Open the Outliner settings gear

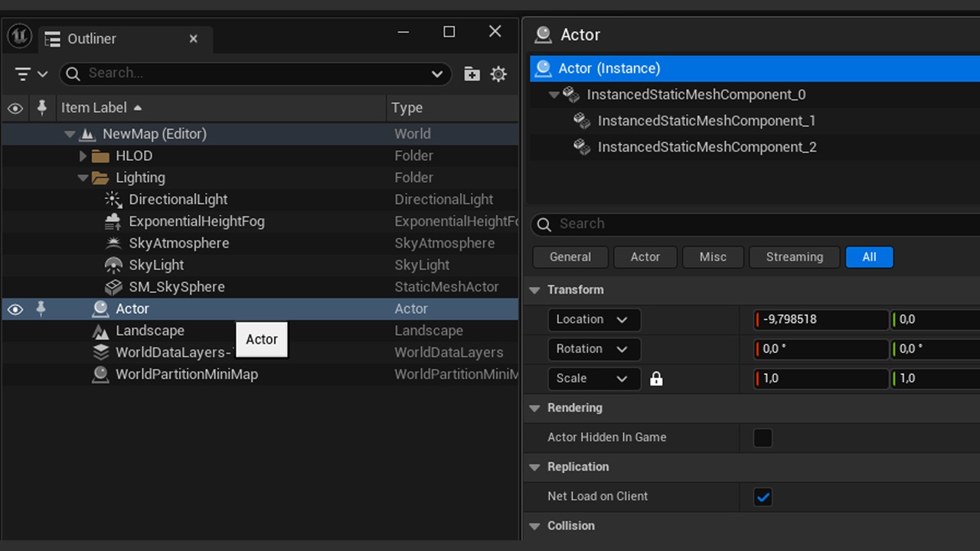(x=498, y=73)
